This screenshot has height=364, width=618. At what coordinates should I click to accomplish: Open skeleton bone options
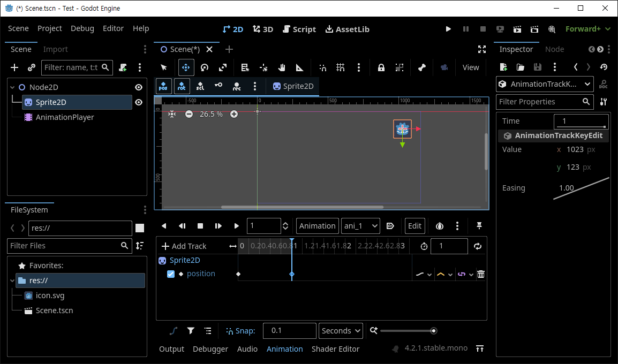point(421,67)
